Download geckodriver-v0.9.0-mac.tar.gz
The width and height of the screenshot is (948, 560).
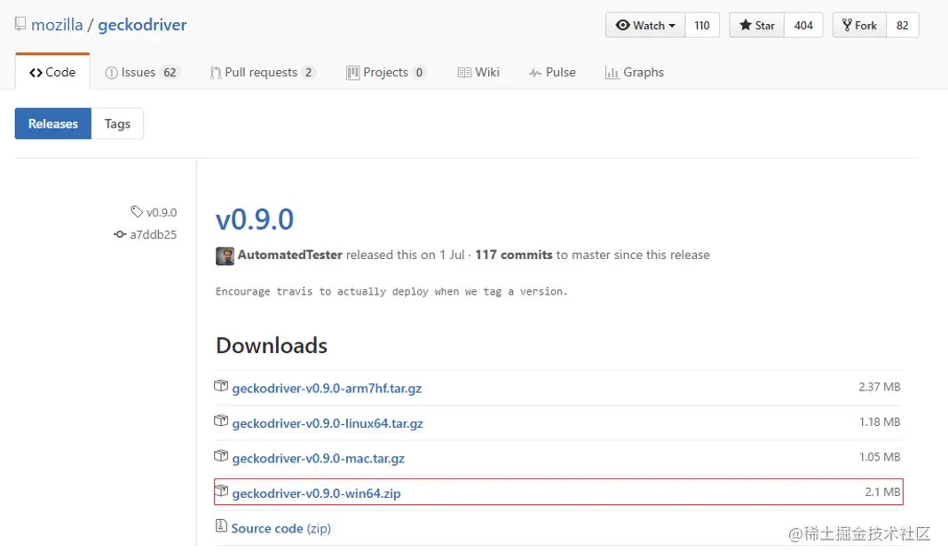point(319,459)
